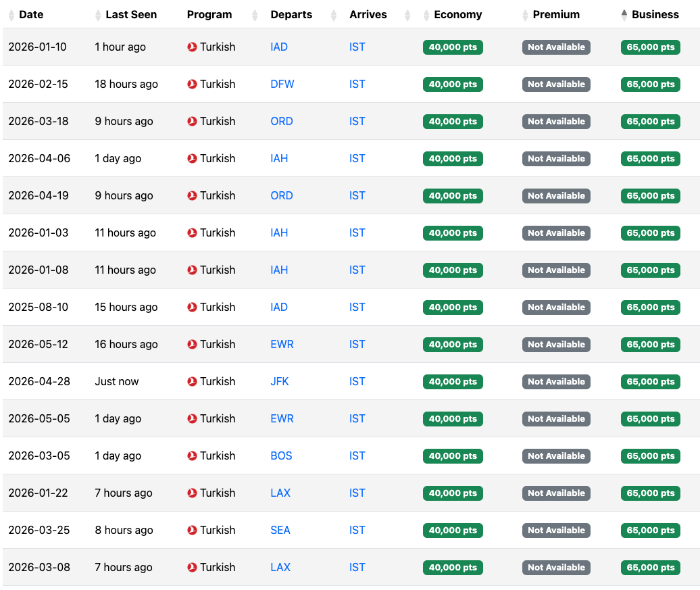The height and width of the screenshot is (590, 700).
Task: Click the sort arrows right of Departs header
Action: tap(334, 15)
